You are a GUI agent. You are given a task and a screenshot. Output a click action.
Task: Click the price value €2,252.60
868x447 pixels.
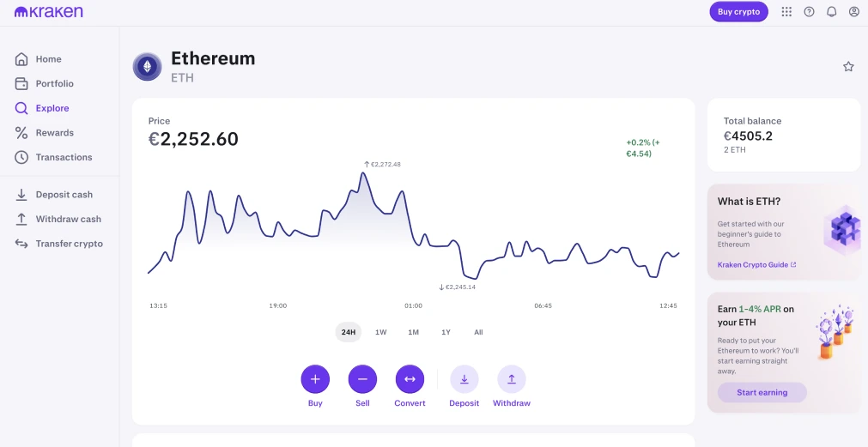click(x=193, y=139)
